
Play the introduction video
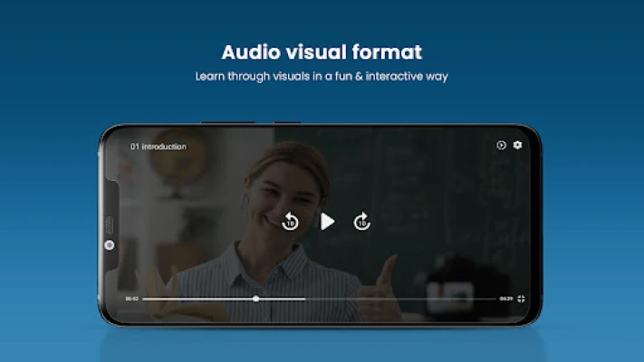(327, 221)
